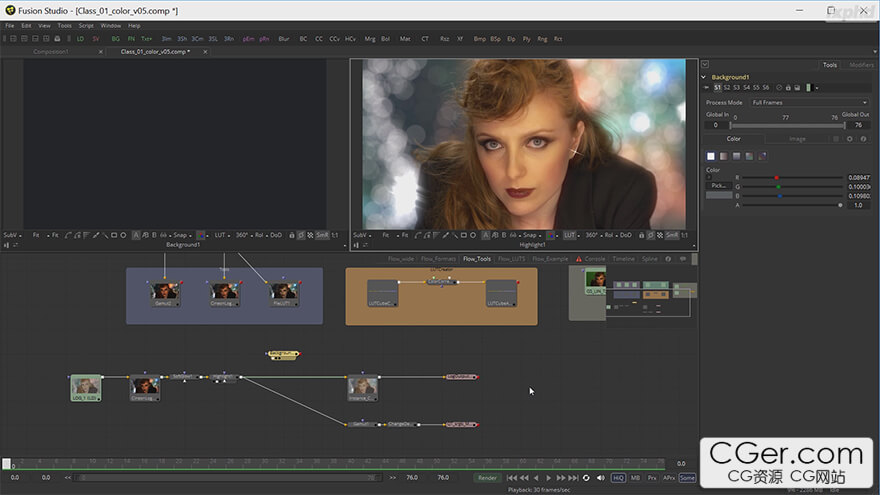Play the composition forward
This screenshot has width=880, height=495.
pyautogui.click(x=548, y=478)
